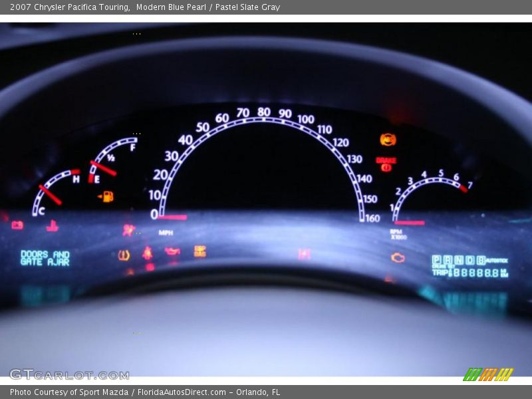Click the F letter on the fuel gauge
The width and height of the screenshot is (532, 399).
(x=132, y=147)
